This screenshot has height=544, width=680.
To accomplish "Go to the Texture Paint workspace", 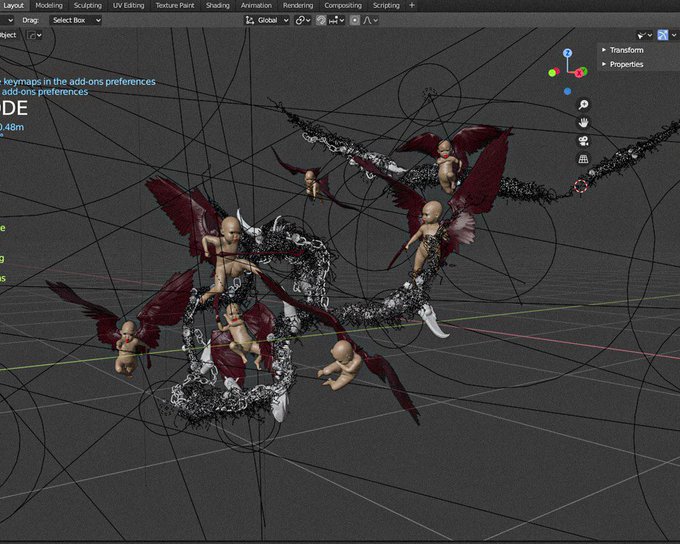I will point(175,6).
